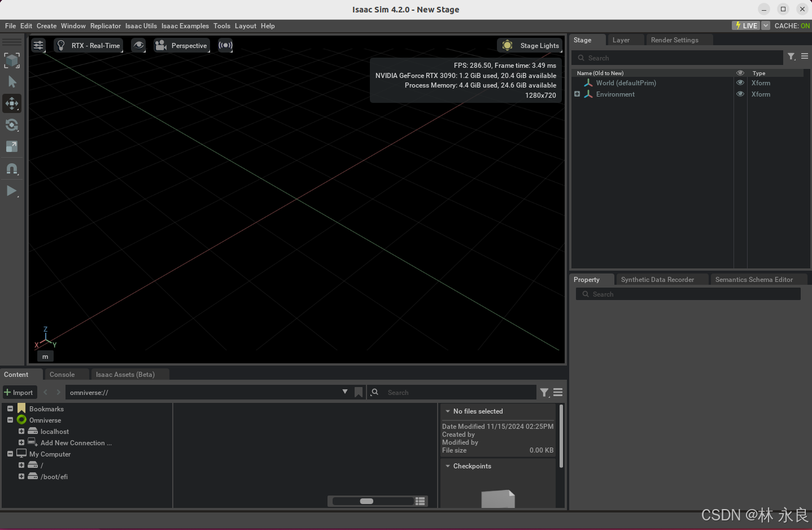Expand the Environment prim in Stage tree
Image resolution: width=812 pixels, height=530 pixels.
(x=577, y=94)
